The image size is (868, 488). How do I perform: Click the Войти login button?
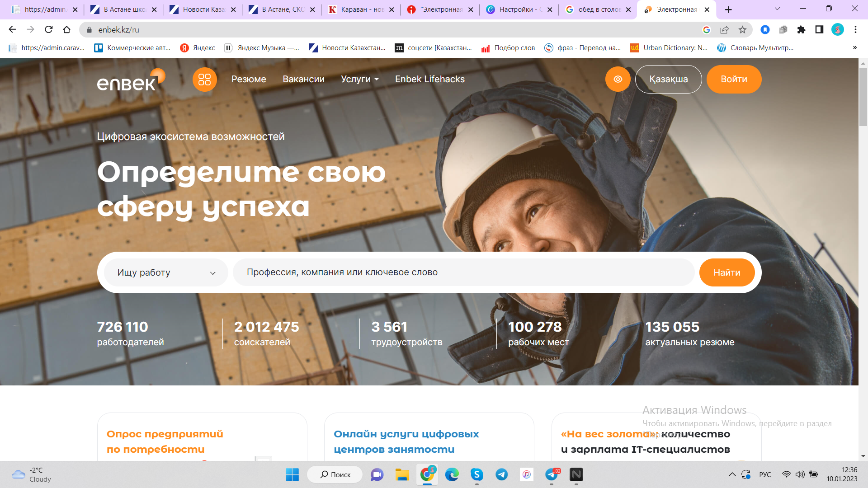point(733,80)
